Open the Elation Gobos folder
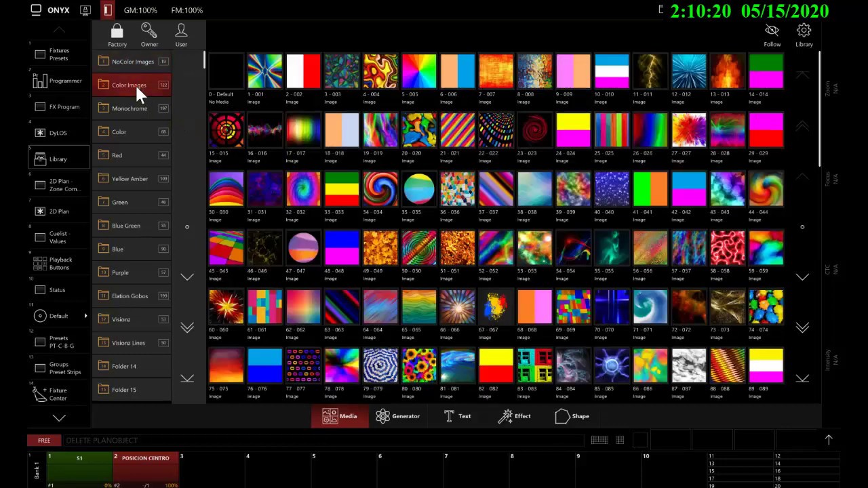Viewport: 868px width, 488px height. (x=132, y=296)
